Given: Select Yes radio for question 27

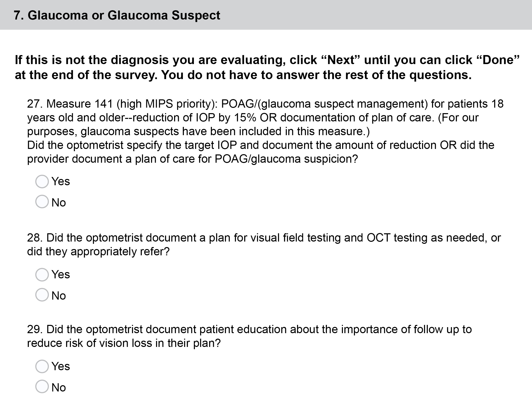Looking at the screenshot, I should click(x=42, y=181).
